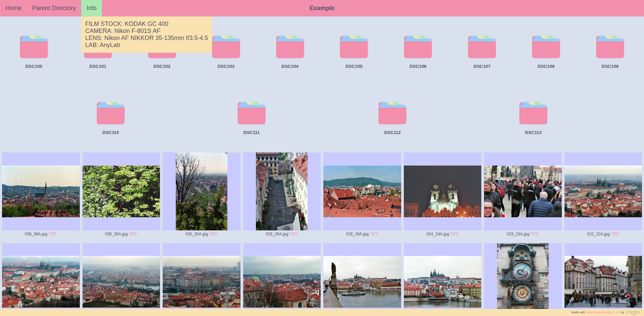Screen dimensions: 644x316
Task: Go to Home in navigation bar
Action: 13,8
